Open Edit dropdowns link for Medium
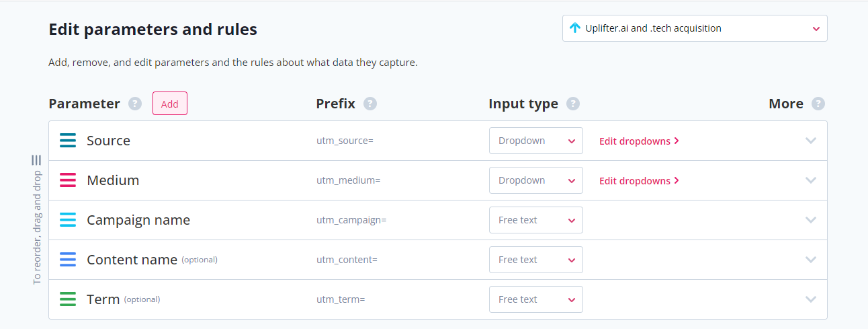This screenshot has height=329, width=868. pyautogui.click(x=639, y=180)
